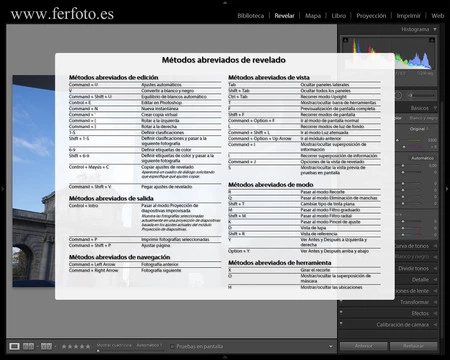Collapse the right panel via edge arrow
Screen dimensions: 450x360
447,189
